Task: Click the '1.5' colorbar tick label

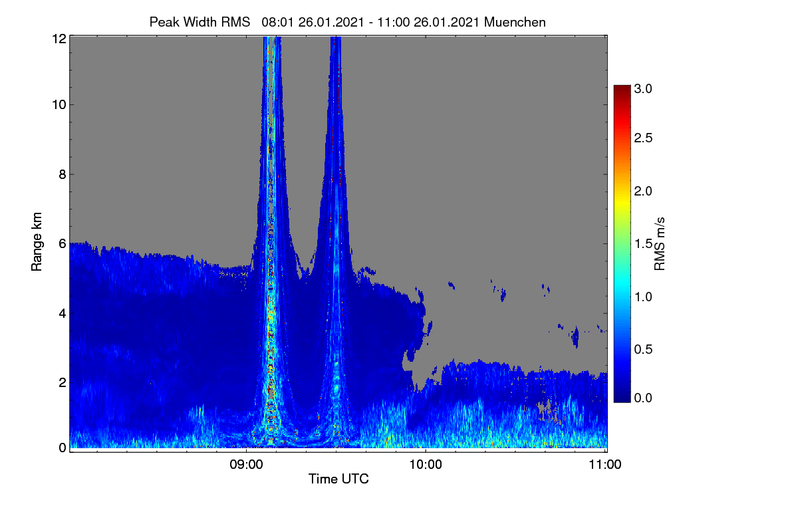Action: coord(644,244)
